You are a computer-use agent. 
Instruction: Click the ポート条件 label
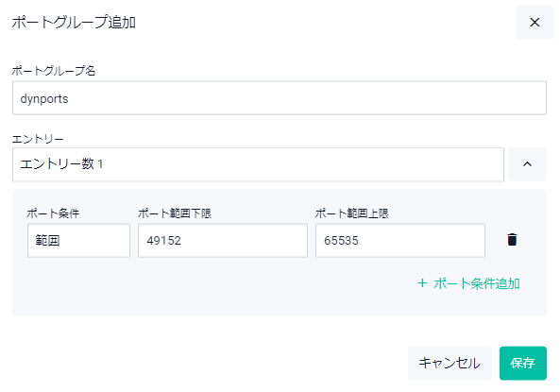53,213
